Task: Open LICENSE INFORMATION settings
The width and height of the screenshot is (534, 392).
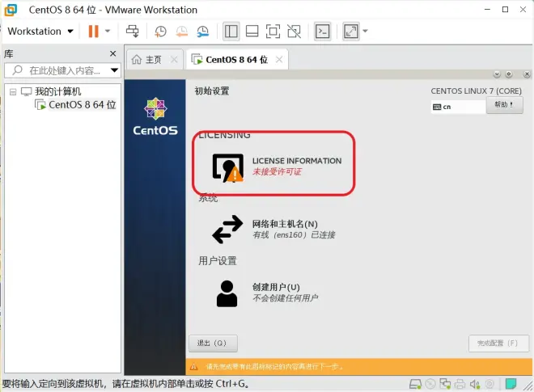Action: pyautogui.click(x=276, y=166)
